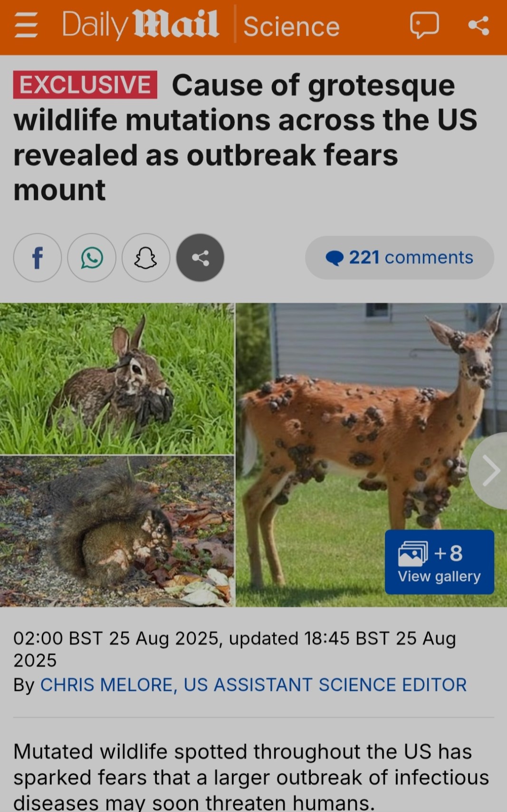View the 221 comments

pos(400,258)
